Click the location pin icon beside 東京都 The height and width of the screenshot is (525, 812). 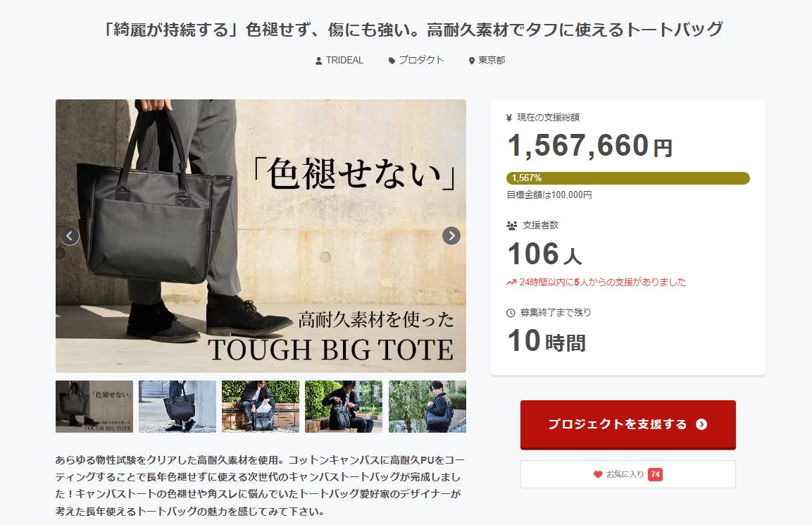tap(471, 61)
